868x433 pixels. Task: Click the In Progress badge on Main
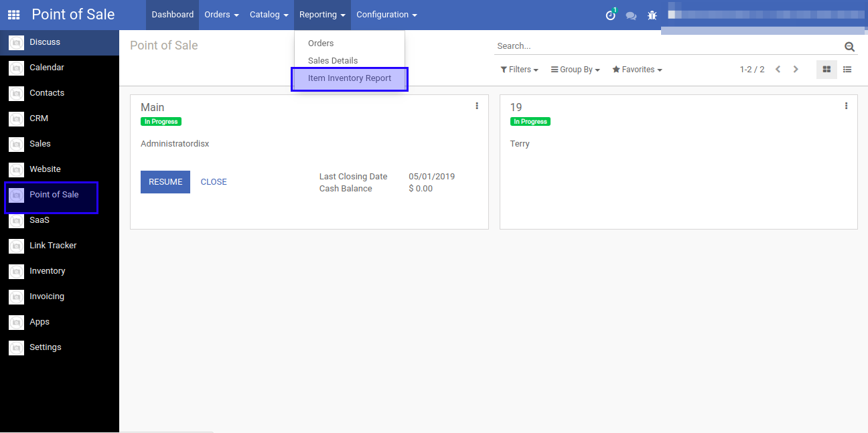pyautogui.click(x=161, y=122)
